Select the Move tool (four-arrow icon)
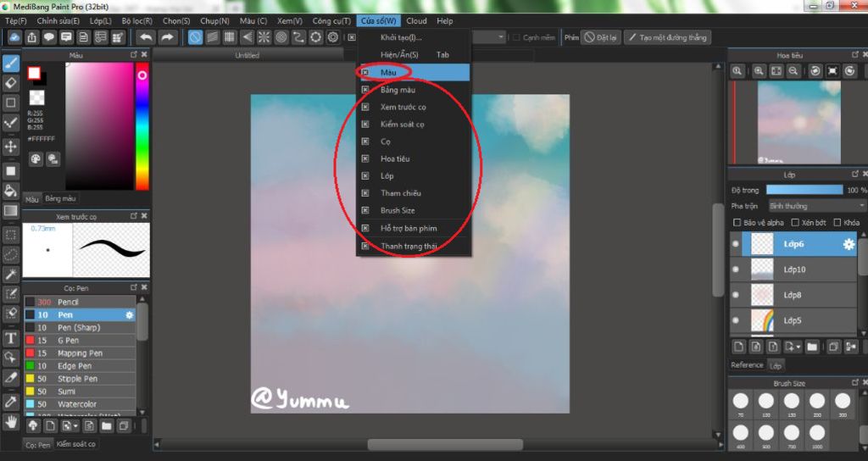Viewport: 868px width, 461px height. click(x=10, y=147)
